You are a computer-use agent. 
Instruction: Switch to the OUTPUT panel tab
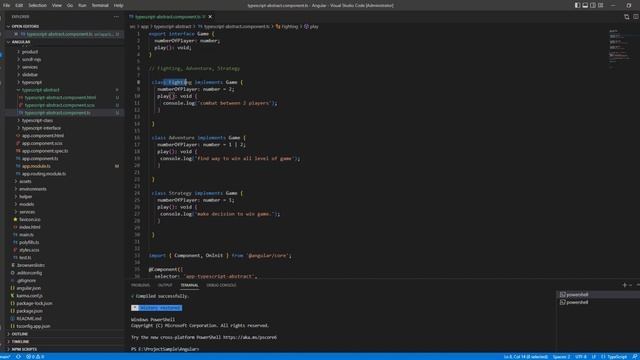point(165,285)
